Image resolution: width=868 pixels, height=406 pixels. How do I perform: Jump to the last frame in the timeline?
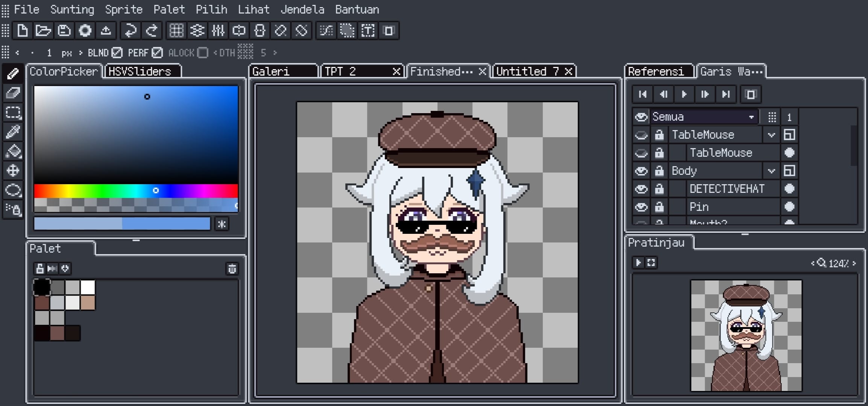pyautogui.click(x=726, y=95)
